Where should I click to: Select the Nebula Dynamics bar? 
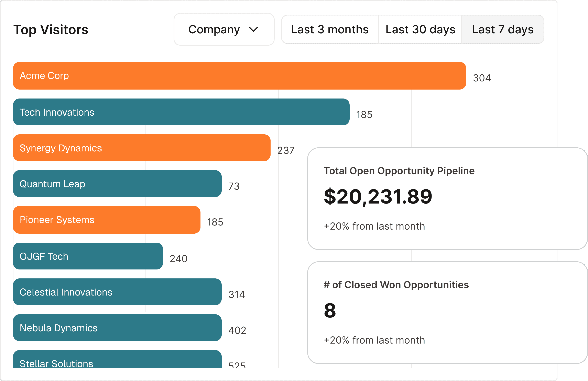pos(117,328)
